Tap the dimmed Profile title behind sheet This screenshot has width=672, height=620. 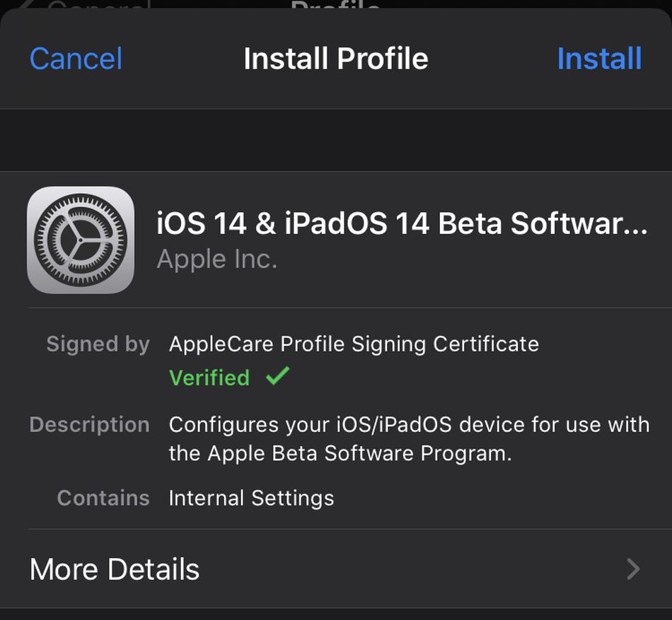(335, 6)
